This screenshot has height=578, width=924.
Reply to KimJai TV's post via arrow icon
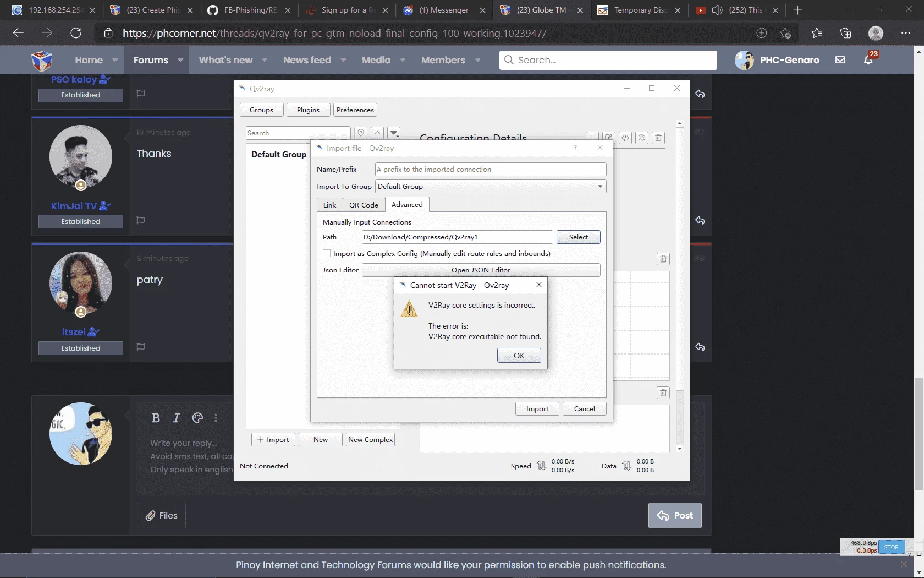click(700, 220)
